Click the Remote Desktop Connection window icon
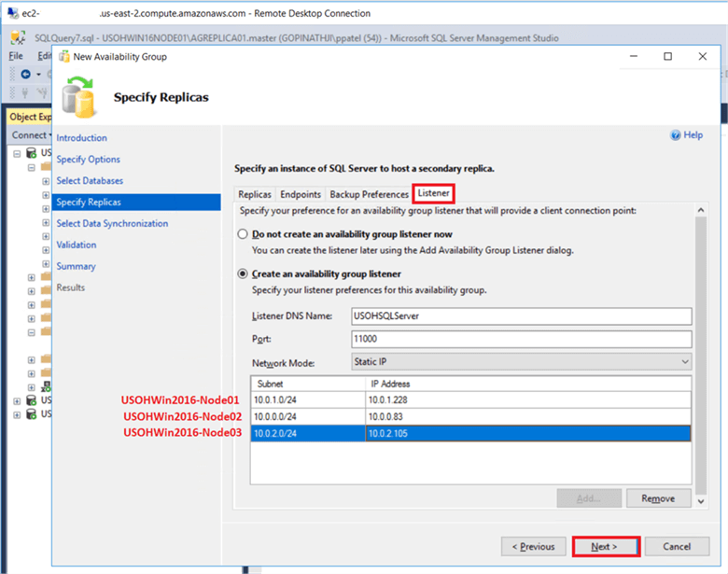Viewport: 728px width, 574px height. point(12,13)
